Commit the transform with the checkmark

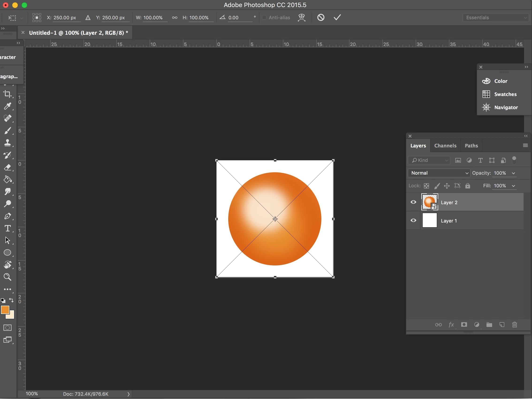point(337,17)
